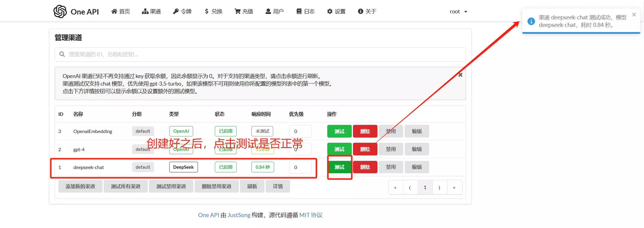This screenshot has width=644, height=228.
Task: Test the deepseek-chat channel
Action: click(x=339, y=167)
